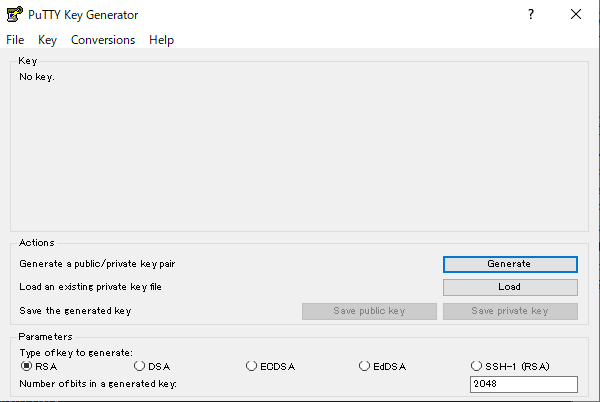
Task: Open the Help menu
Action: click(x=161, y=40)
